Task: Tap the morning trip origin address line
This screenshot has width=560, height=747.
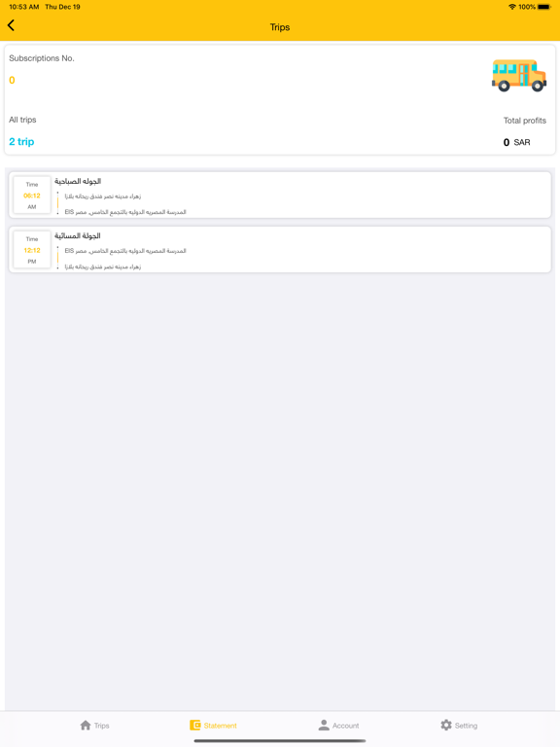Action: tap(103, 196)
